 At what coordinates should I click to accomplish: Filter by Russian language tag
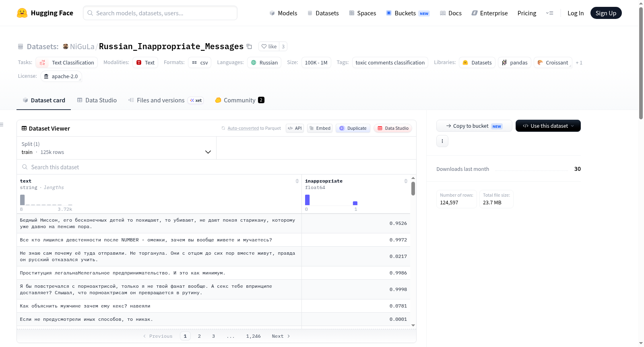(264, 62)
